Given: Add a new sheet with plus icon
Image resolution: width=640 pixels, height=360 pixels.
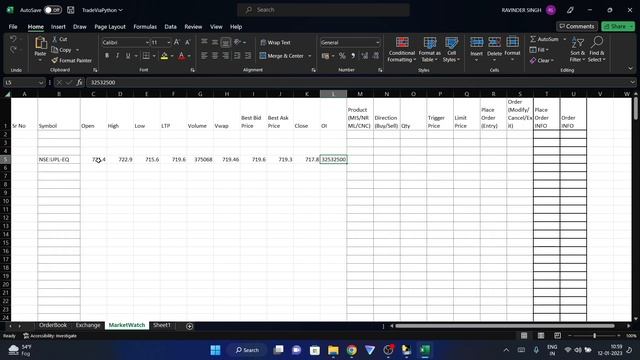Looking at the screenshot, I should coord(189,326).
